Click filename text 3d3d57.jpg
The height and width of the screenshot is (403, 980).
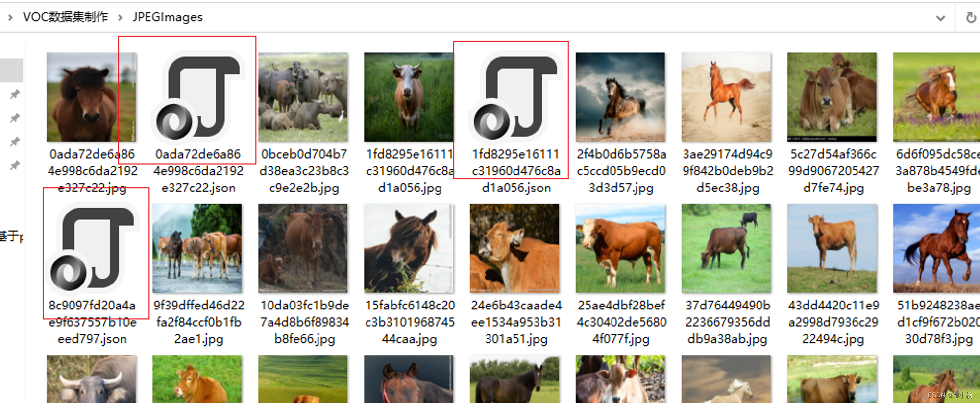[x=621, y=188]
